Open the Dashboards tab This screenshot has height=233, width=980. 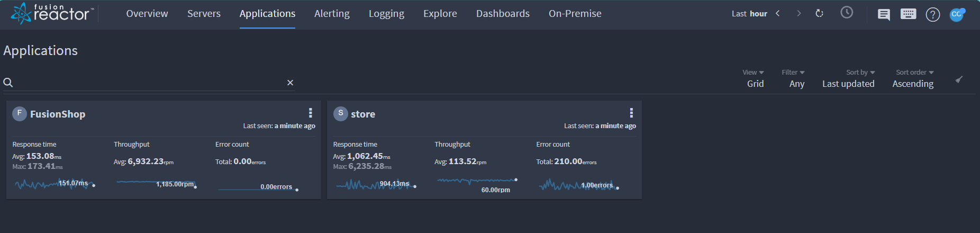[503, 14]
